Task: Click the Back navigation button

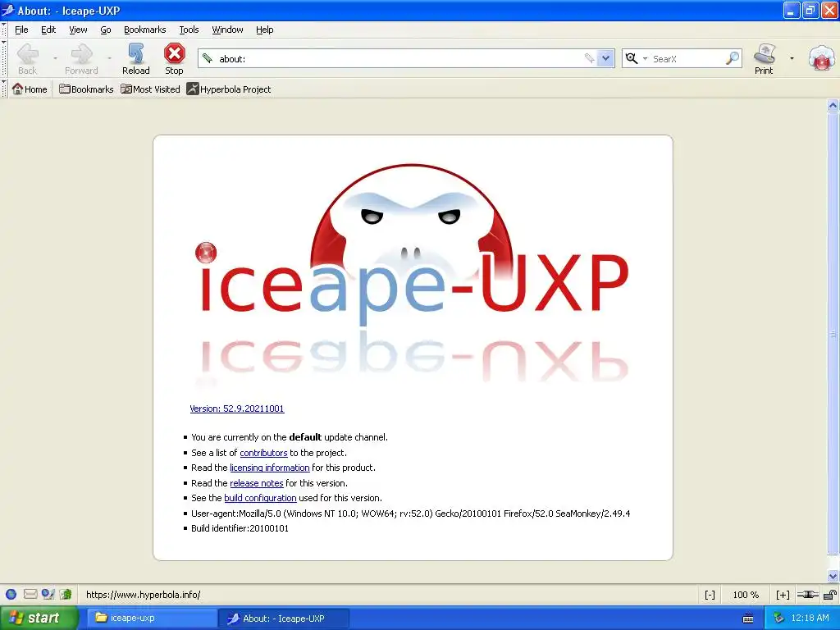Action: point(27,59)
